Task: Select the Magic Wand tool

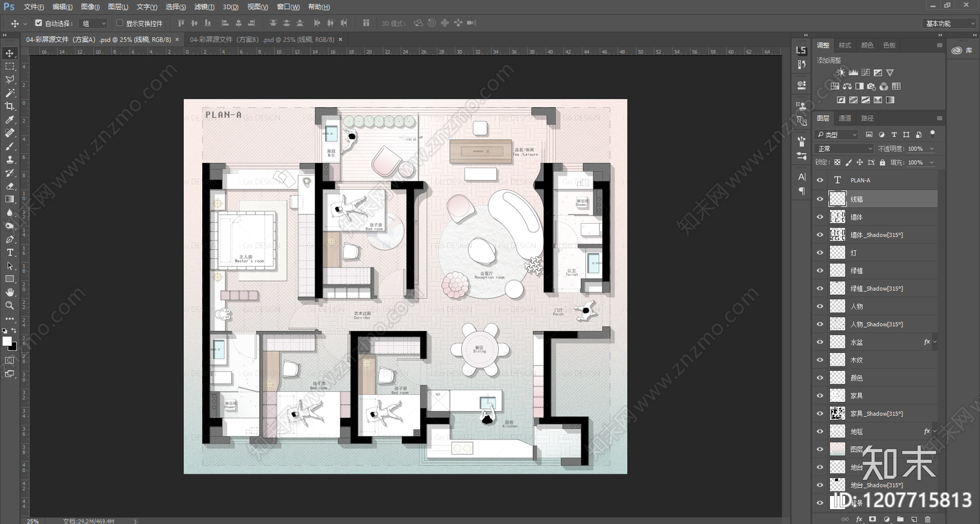Action: pyautogui.click(x=10, y=93)
